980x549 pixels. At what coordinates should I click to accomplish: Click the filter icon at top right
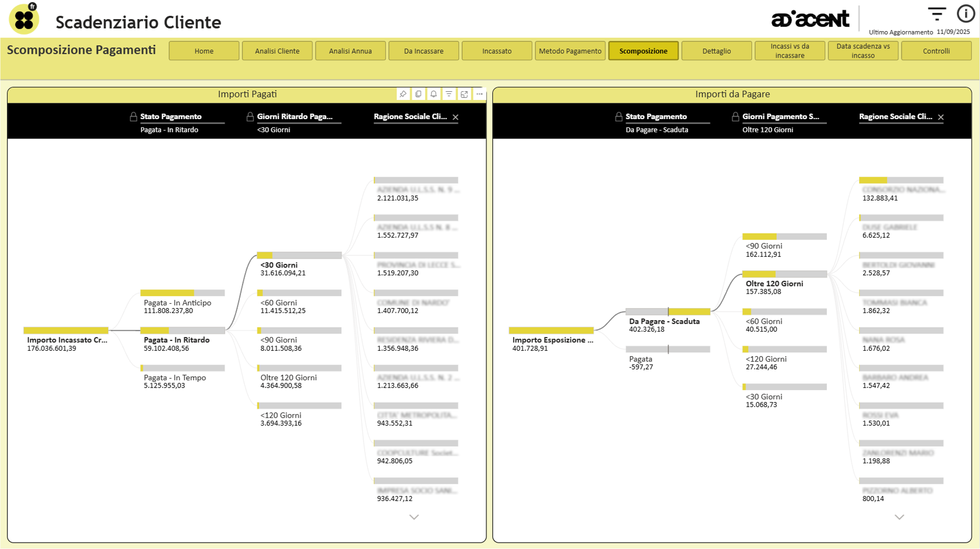pyautogui.click(x=937, y=13)
